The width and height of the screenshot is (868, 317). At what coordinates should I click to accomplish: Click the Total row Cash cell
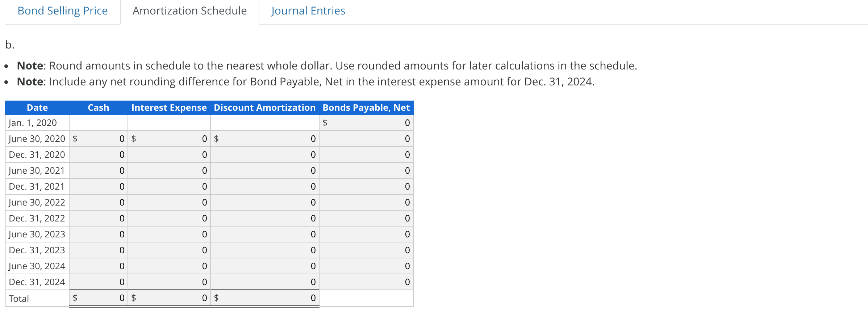98,298
